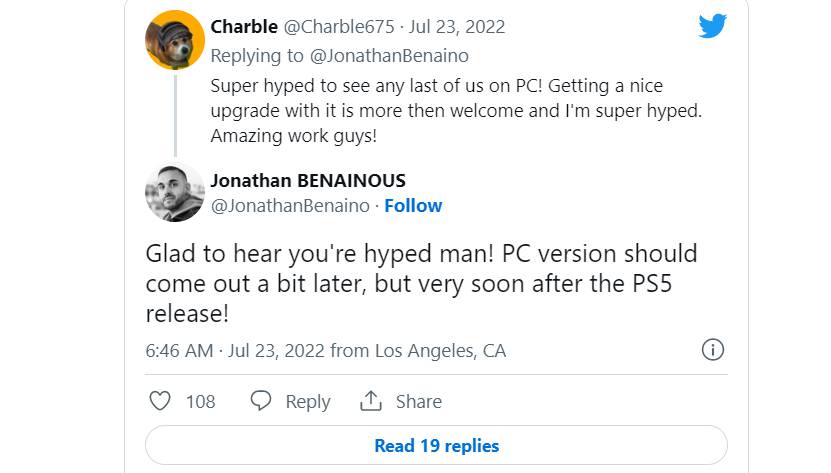Click the Share text label

418,401
